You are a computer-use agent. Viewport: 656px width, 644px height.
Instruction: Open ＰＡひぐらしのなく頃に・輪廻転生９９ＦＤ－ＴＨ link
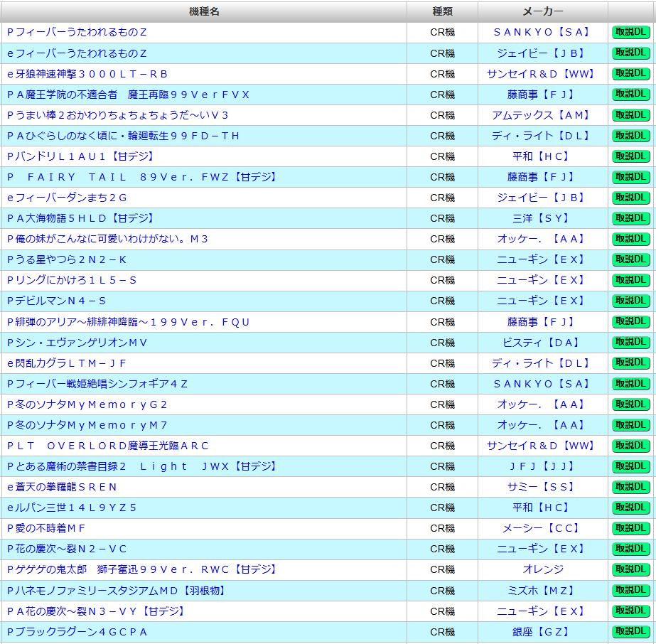pyautogui.click(x=123, y=136)
